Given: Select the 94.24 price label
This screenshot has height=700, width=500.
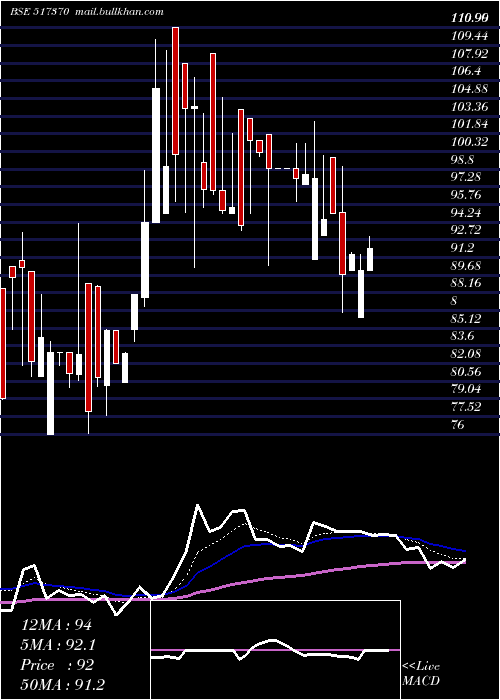Looking at the screenshot, I should [x=466, y=213].
